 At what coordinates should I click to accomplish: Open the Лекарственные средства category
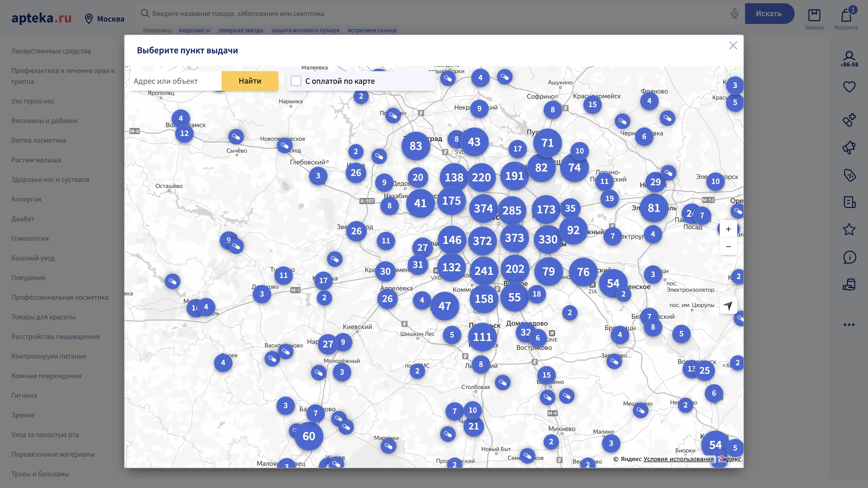tap(51, 51)
